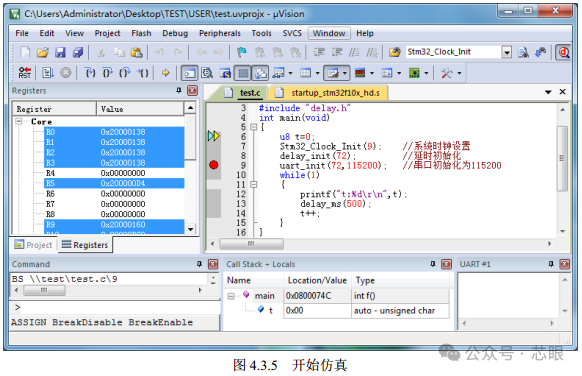Click the Analysis windows icon
This screenshot has height=376, width=582.
pyautogui.click(x=360, y=73)
